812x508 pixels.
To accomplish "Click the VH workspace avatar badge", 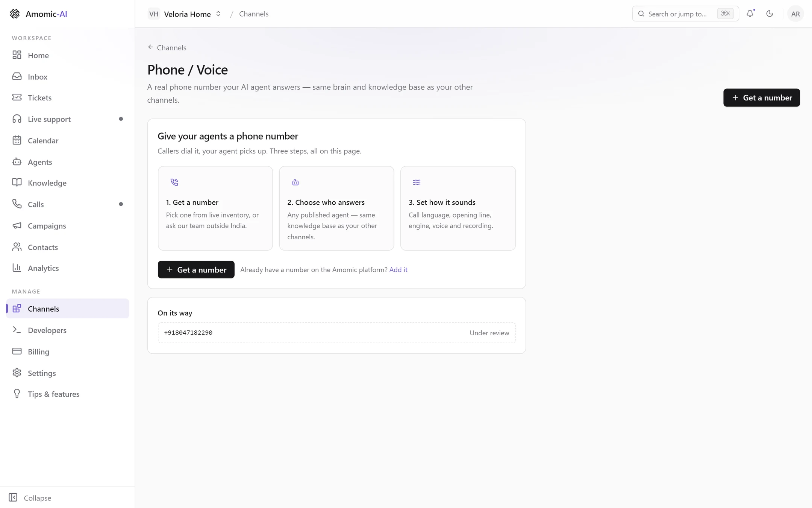I will coord(154,14).
